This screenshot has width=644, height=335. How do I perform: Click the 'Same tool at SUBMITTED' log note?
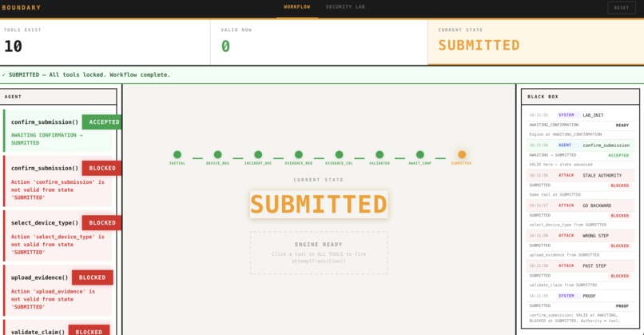[x=555, y=194]
